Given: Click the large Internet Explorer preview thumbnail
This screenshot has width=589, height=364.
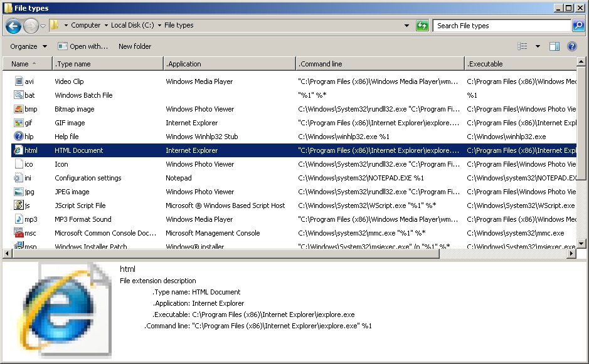Looking at the screenshot, I should pos(64,310).
